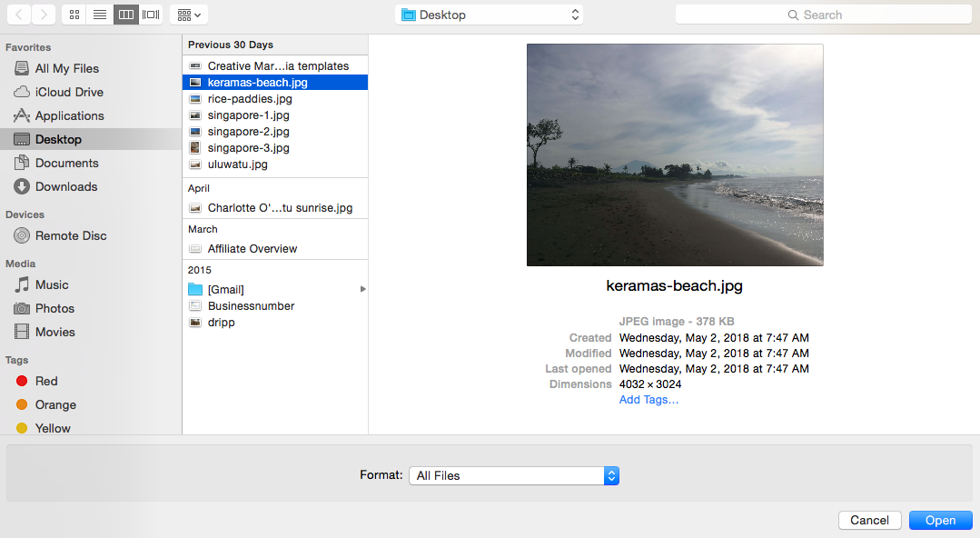Switch to Cover Flow view
Viewport: 980px width, 538px height.
tap(151, 15)
